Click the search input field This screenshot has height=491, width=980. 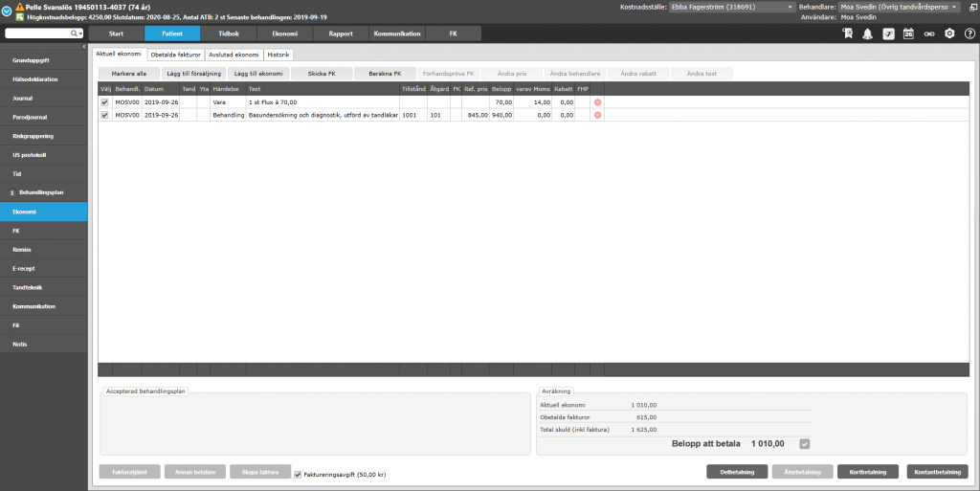click(39, 33)
